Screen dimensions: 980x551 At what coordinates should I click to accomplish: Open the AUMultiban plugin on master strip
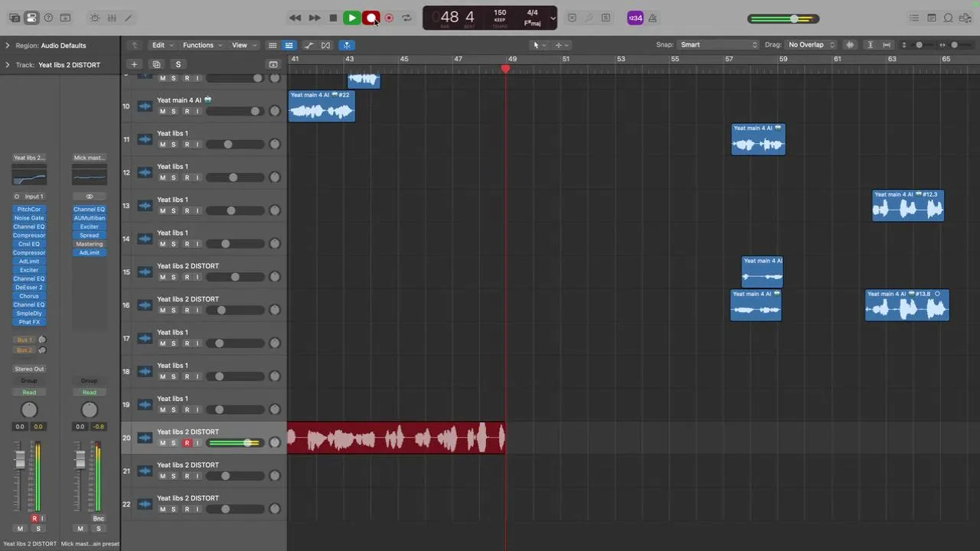pyautogui.click(x=89, y=218)
